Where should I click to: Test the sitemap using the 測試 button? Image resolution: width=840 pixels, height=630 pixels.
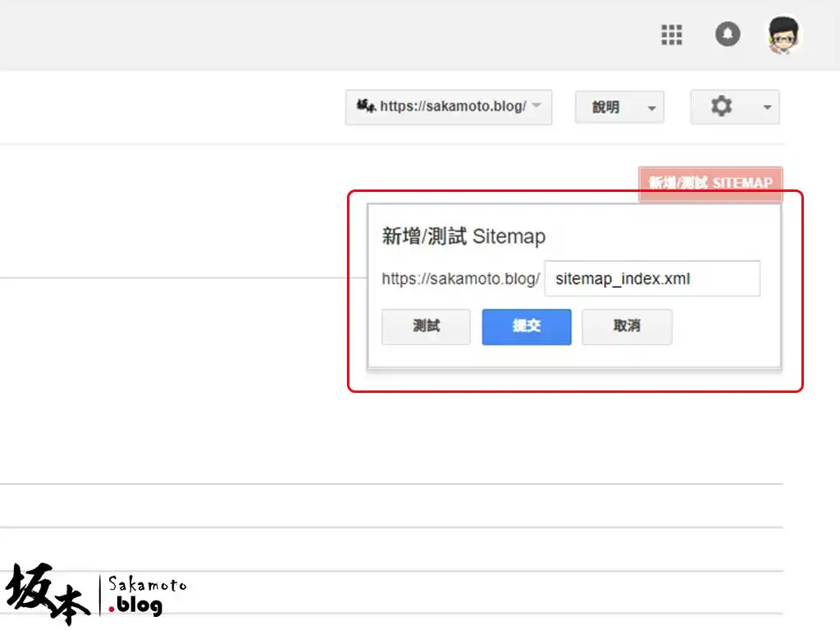[425, 326]
